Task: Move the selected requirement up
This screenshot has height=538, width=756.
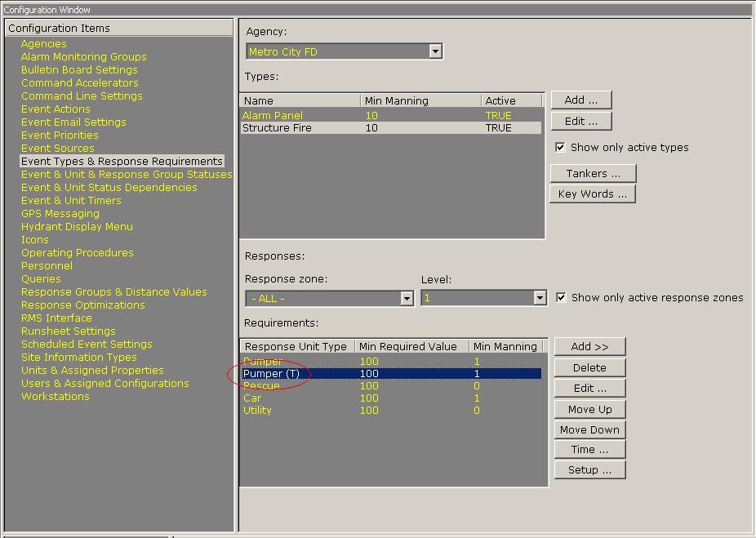Action: 589,410
